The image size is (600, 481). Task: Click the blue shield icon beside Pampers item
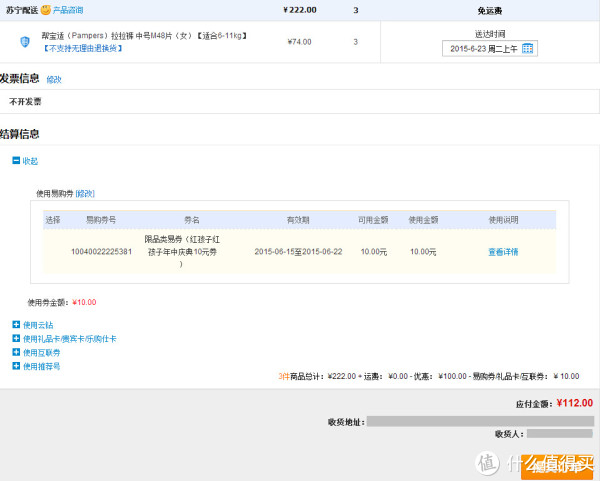pos(25,41)
